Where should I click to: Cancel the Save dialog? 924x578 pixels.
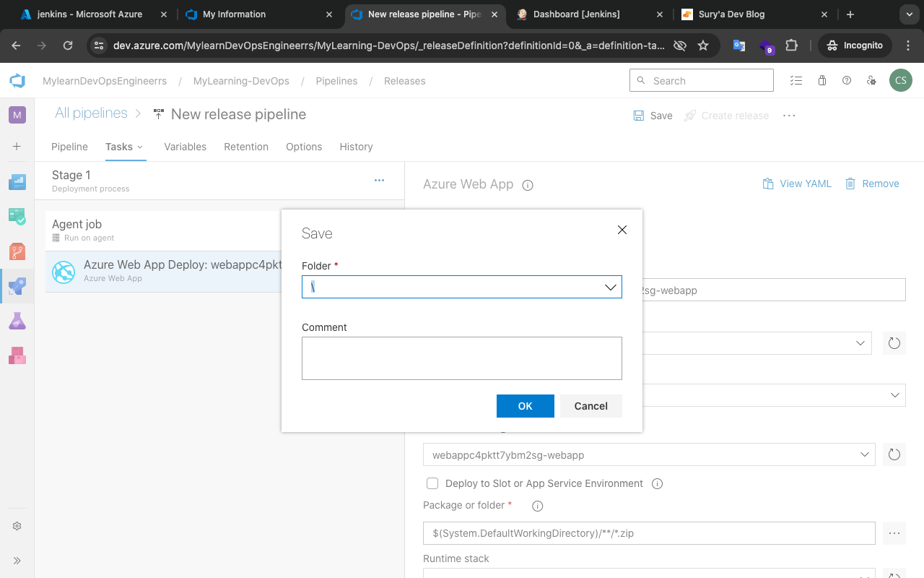point(591,406)
